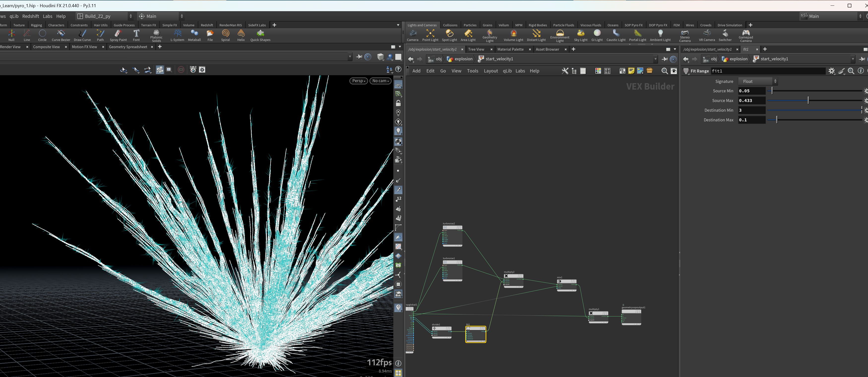Select the Platonic Solids shelf tool

coord(156,35)
